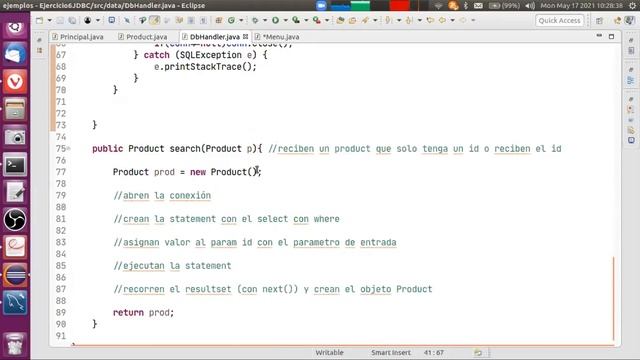Expand the Run button dropdown arrow
640x360 pixels.
pos(285,20)
